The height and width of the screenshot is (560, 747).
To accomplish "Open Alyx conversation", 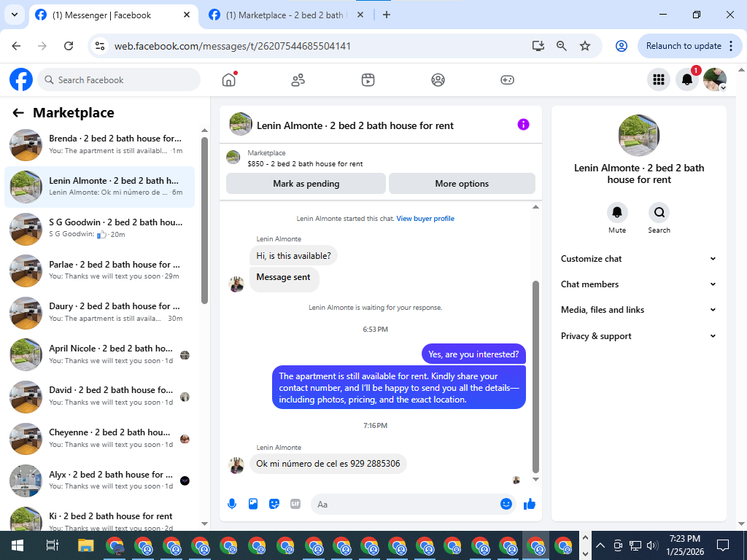I will point(99,480).
